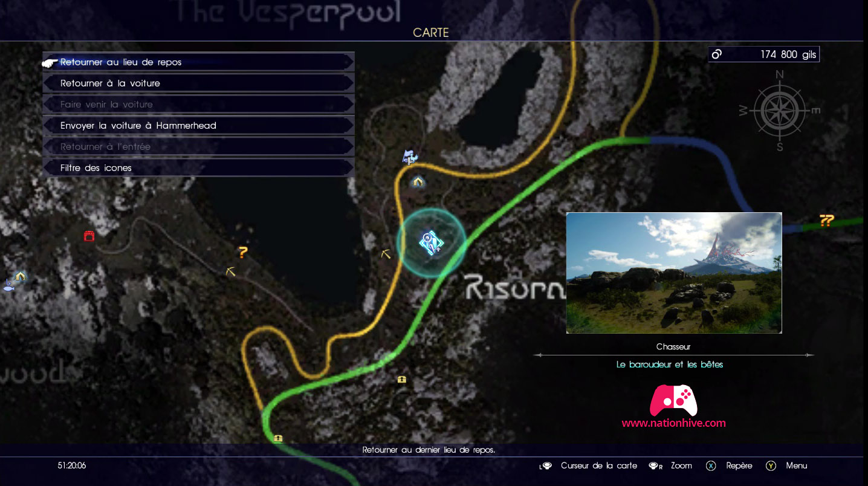Select the pickaxe icon beside the yellow road
868x486 pixels.
coord(386,254)
